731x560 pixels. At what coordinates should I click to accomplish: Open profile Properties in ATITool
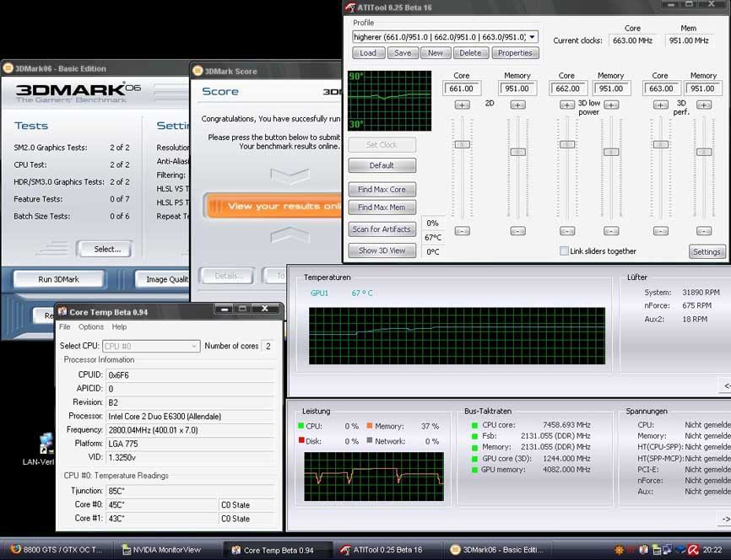pos(515,52)
